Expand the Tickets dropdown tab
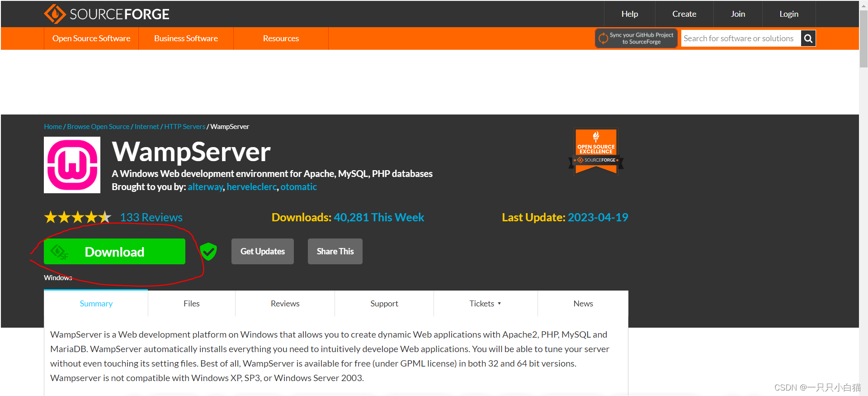868x396 pixels. coord(485,304)
